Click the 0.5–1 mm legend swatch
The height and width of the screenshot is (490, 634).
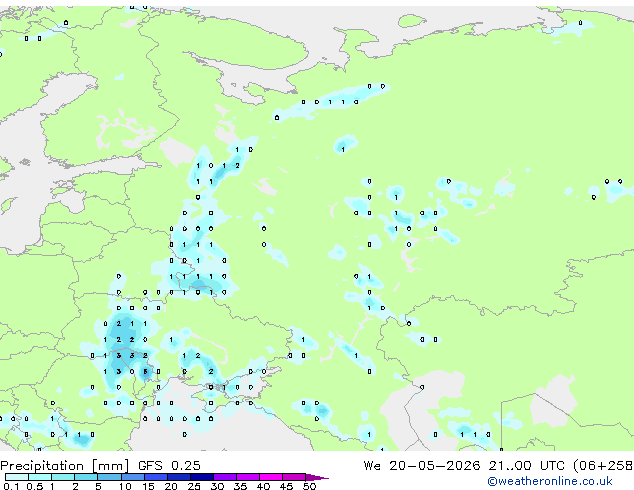(40, 477)
